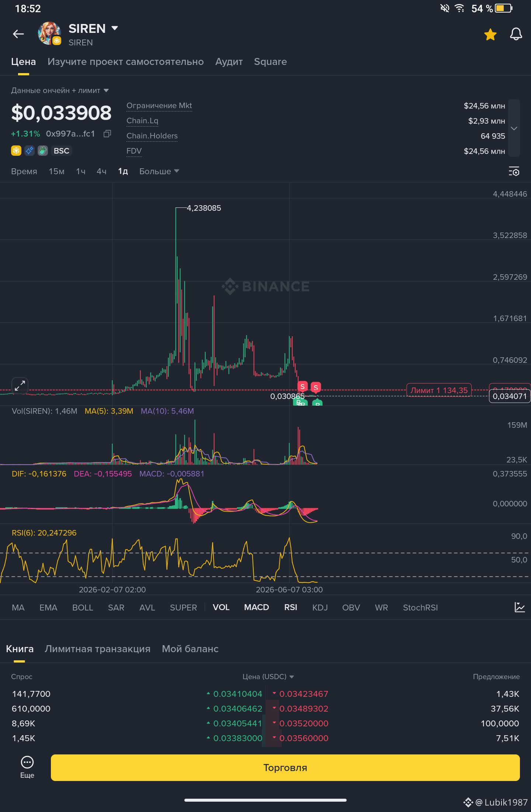Tap the muted notifications status icon

[445, 8]
